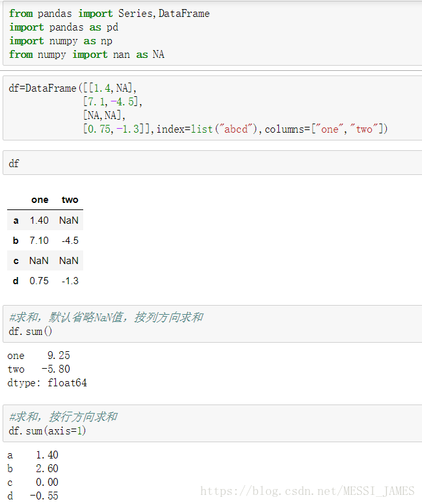Click the table cell value 7.10

point(39,241)
